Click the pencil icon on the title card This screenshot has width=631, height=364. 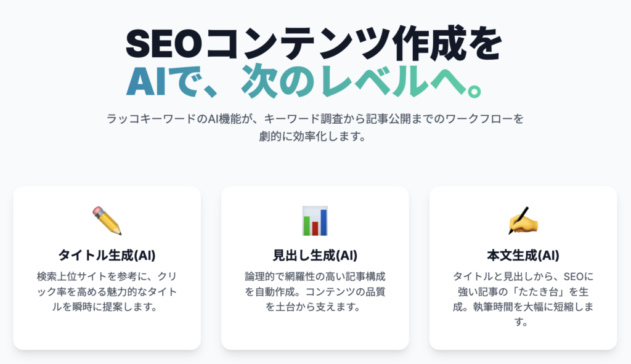click(x=107, y=220)
